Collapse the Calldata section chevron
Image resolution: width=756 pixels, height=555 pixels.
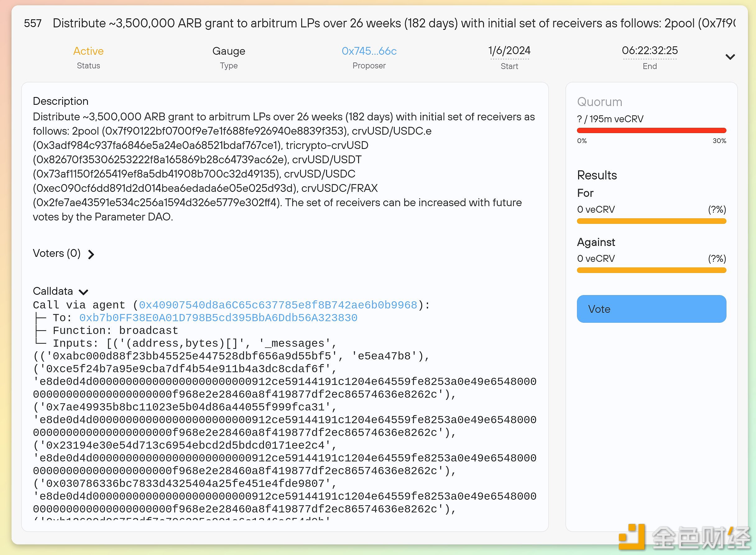[83, 292]
